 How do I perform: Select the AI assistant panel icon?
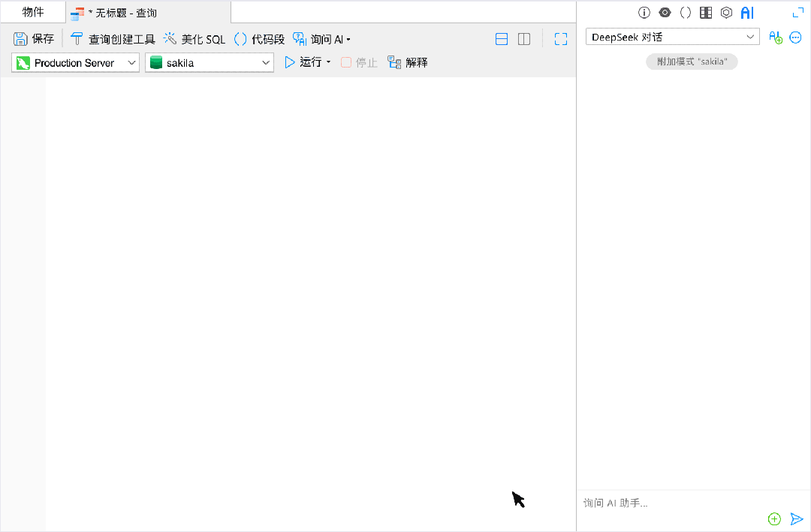pyautogui.click(x=747, y=13)
